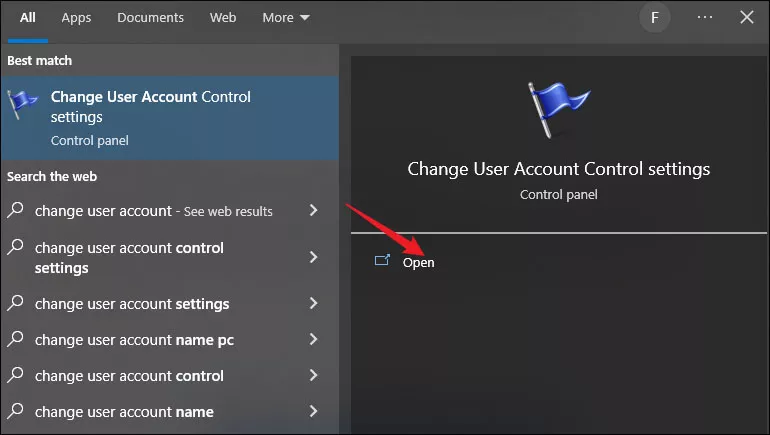This screenshot has height=435, width=770.
Task: Click search icon beside 'change user account control settings'
Action: [15, 246]
